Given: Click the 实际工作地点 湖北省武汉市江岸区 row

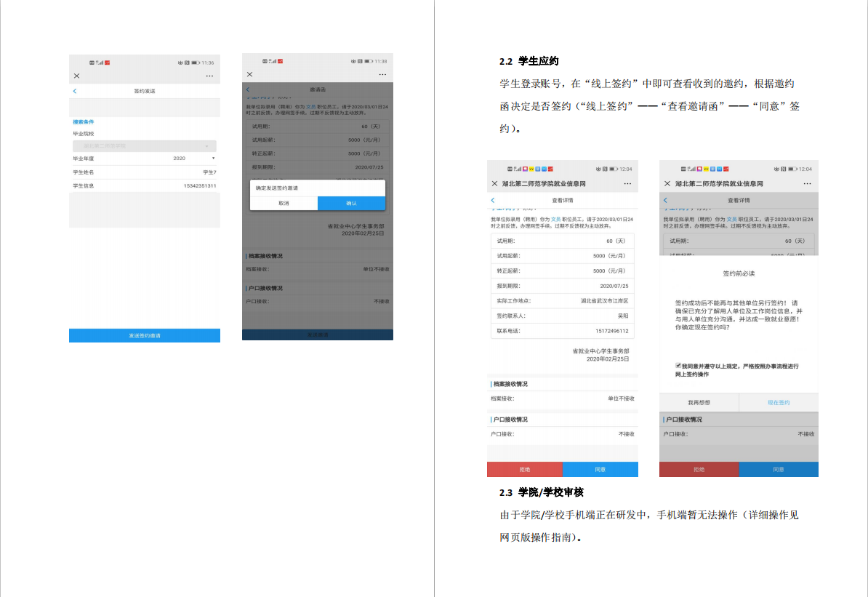Looking at the screenshot, I should pyautogui.click(x=563, y=301).
